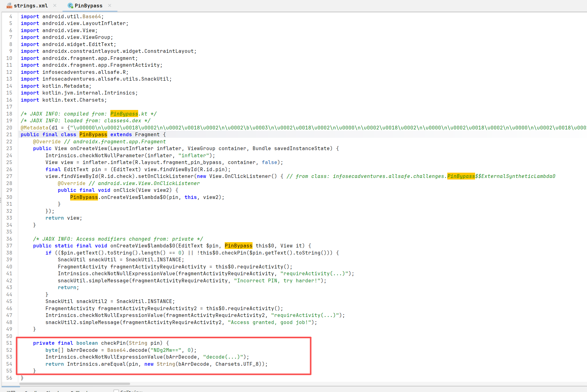This screenshot has width=587, height=392.
Task: Close the strings.xml tab
Action: click(x=55, y=6)
